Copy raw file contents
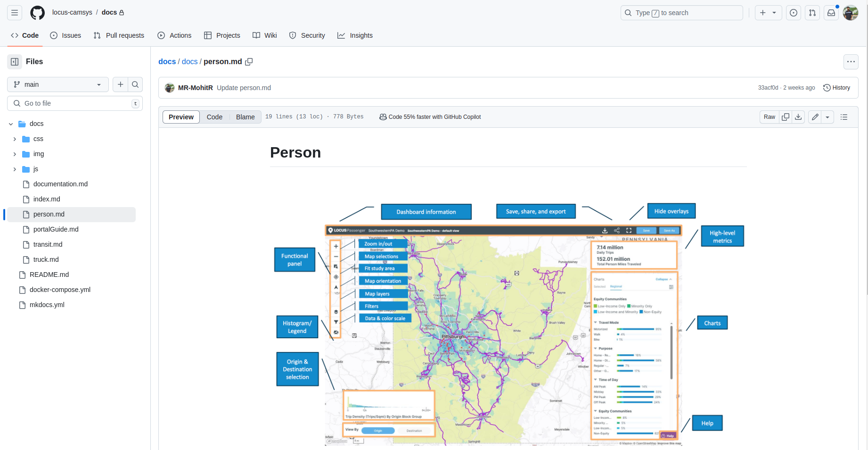Screen dimensions: 868x450 tap(786, 117)
